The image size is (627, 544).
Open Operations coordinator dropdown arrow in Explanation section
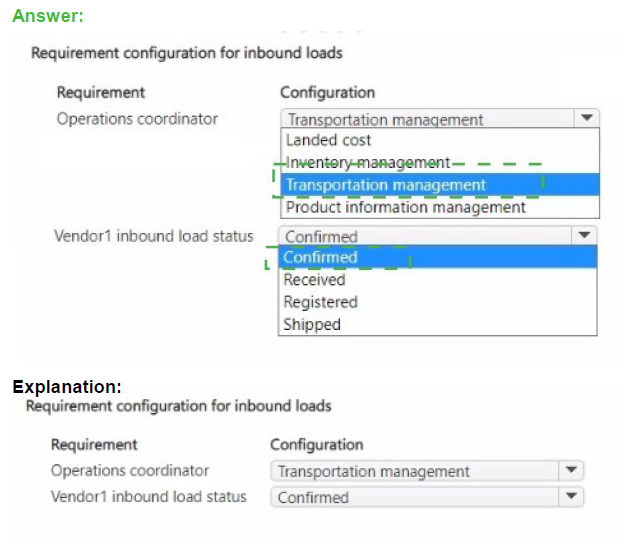coord(571,471)
